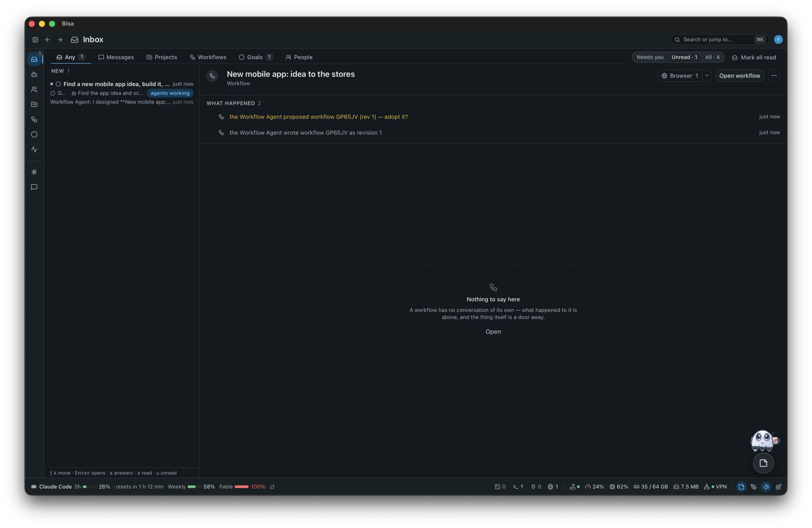Click Mark all read
812x528 pixels.
click(x=754, y=57)
